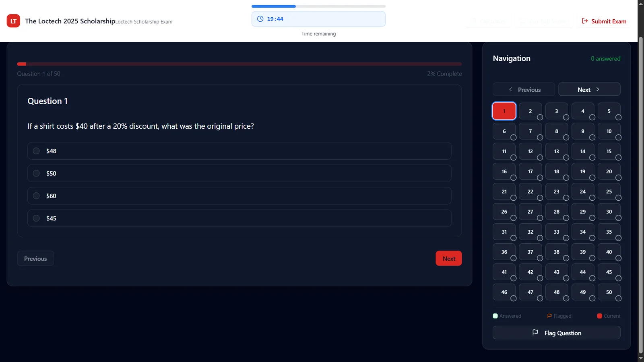
Task: Jump to question 18
Action: (x=557, y=171)
